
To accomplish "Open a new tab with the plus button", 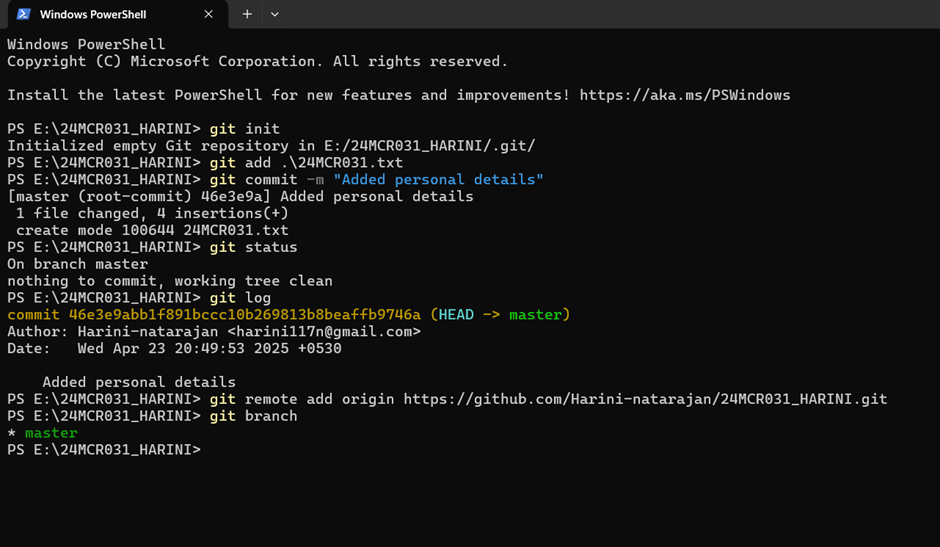I will tap(247, 14).
